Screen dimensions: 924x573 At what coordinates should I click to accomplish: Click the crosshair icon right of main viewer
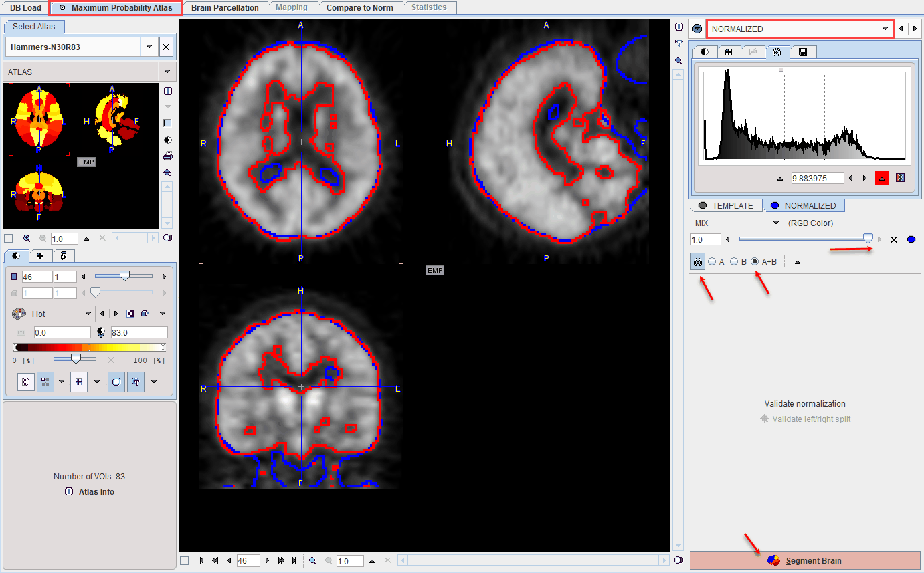pyautogui.click(x=678, y=60)
